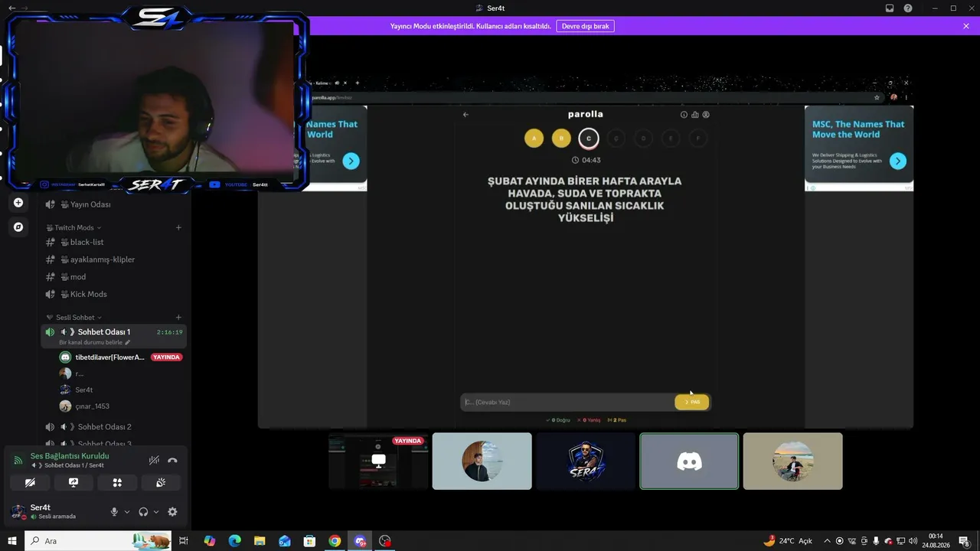Start an activity from the voice panel

[x=117, y=483]
